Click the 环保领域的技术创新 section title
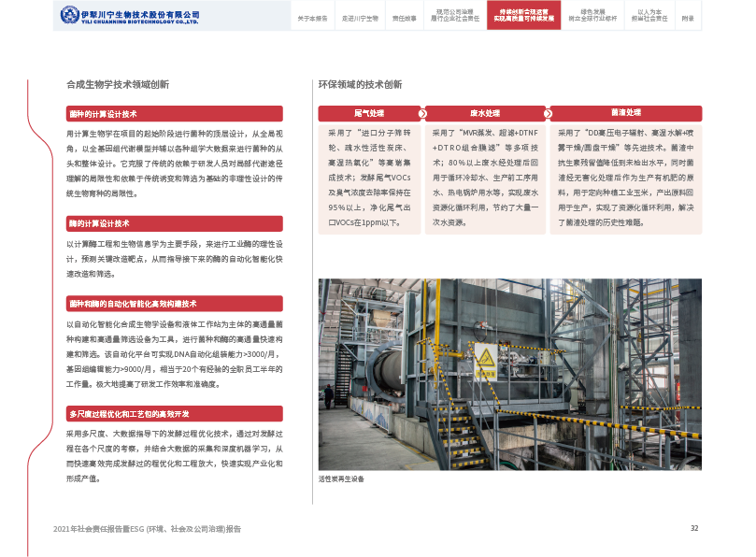This screenshot has height=557, width=756. [x=361, y=84]
